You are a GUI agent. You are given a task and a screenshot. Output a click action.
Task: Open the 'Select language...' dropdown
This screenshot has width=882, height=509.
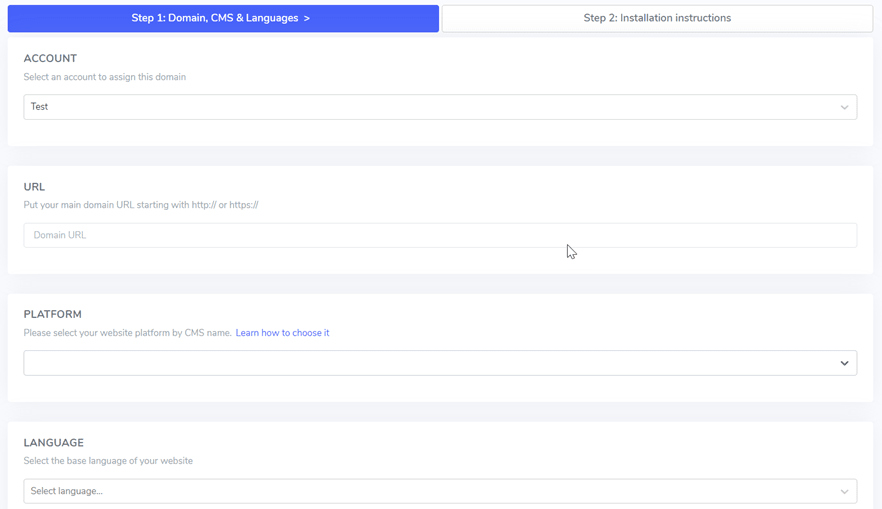440,491
